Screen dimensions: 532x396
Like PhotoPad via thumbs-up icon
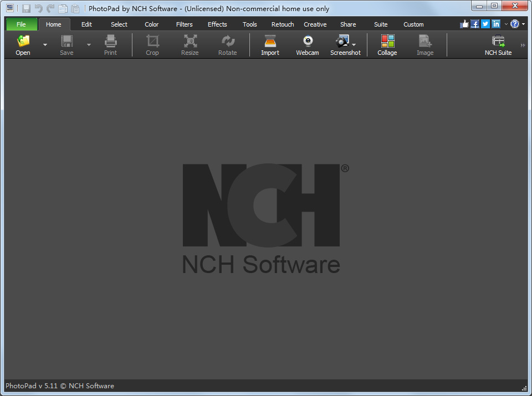(x=464, y=24)
